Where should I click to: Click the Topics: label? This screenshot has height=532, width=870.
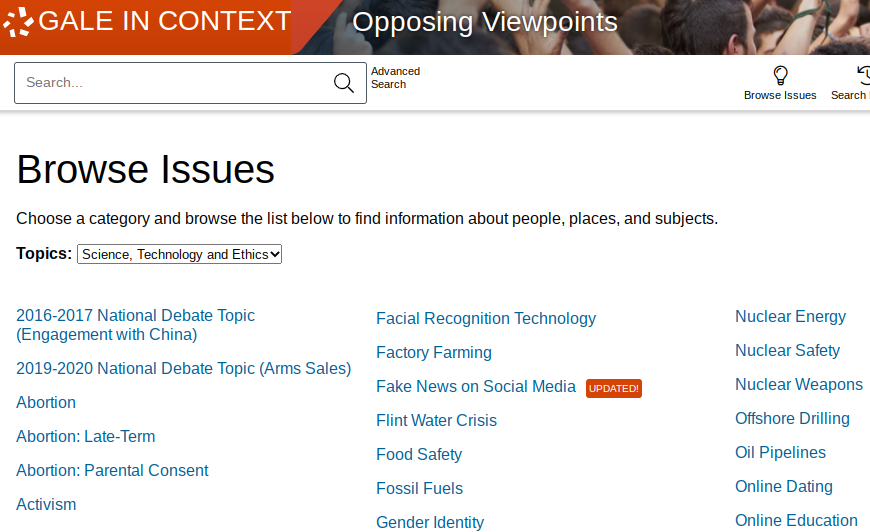(x=44, y=254)
